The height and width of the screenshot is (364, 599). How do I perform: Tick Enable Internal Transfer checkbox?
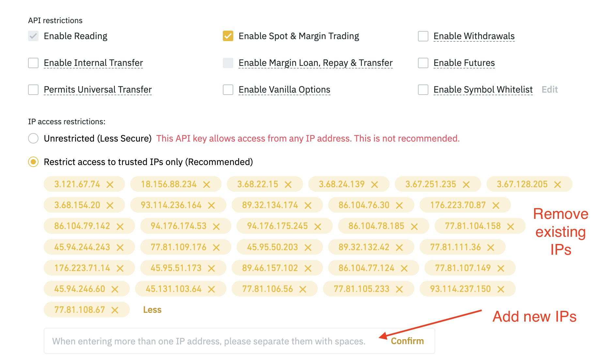(33, 63)
